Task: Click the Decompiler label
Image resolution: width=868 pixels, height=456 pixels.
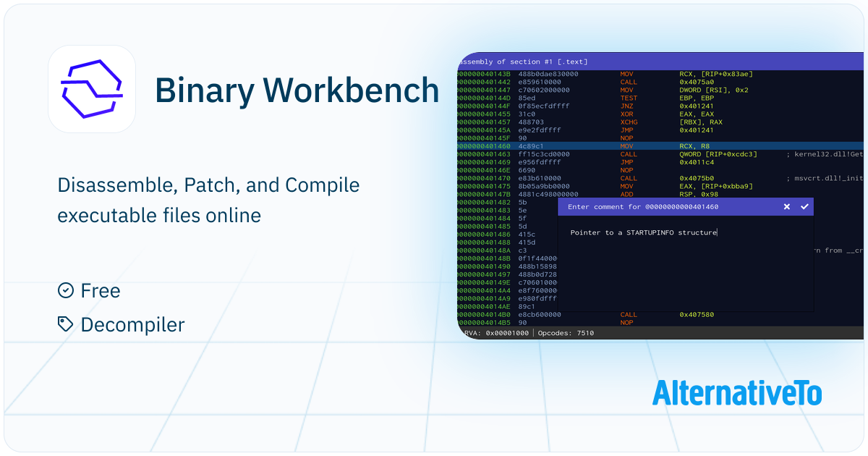Action: pos(132,325)
